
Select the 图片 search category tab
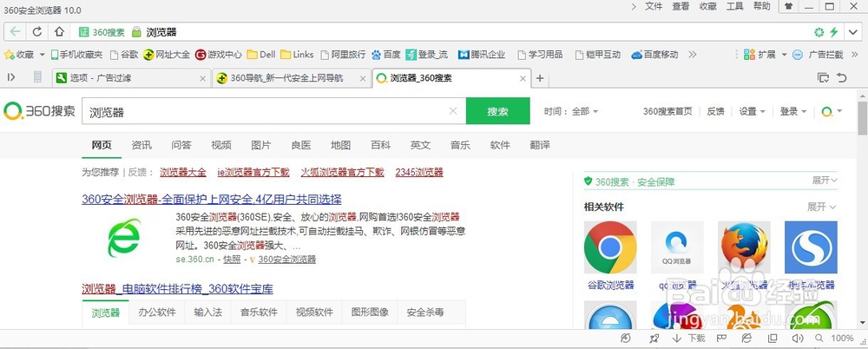(x=260, y=145)
